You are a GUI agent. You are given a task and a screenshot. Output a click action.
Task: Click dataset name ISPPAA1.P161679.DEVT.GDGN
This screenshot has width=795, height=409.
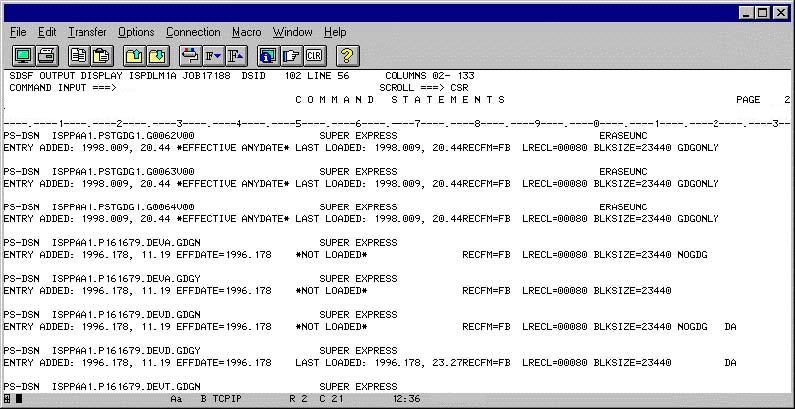click(126, 387)
